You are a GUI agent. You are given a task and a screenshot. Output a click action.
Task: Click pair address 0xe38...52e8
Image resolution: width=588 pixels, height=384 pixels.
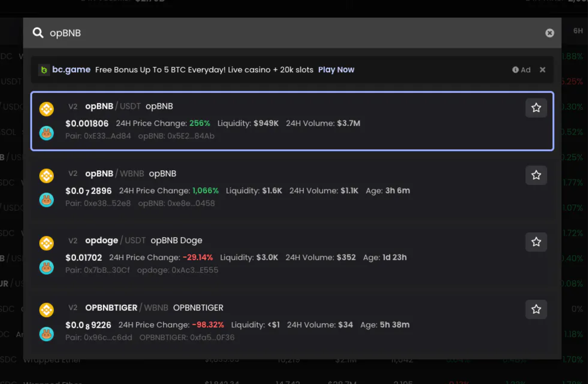click(x=107, y=203)
